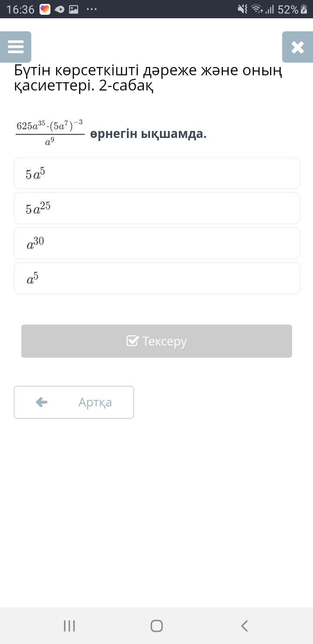Close the lesson with X icon
This screenshot has height=644, width=313.
pyautogui.click(x=297, y=47)
